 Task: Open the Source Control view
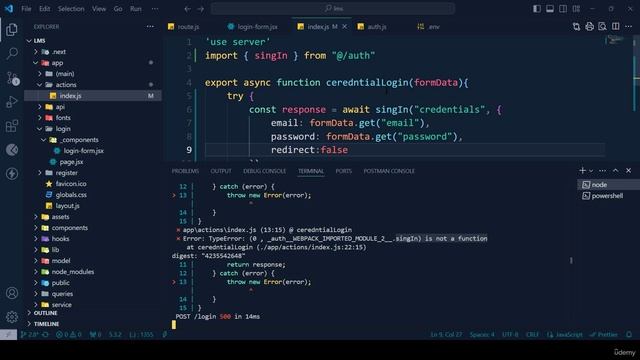point(12,78)
